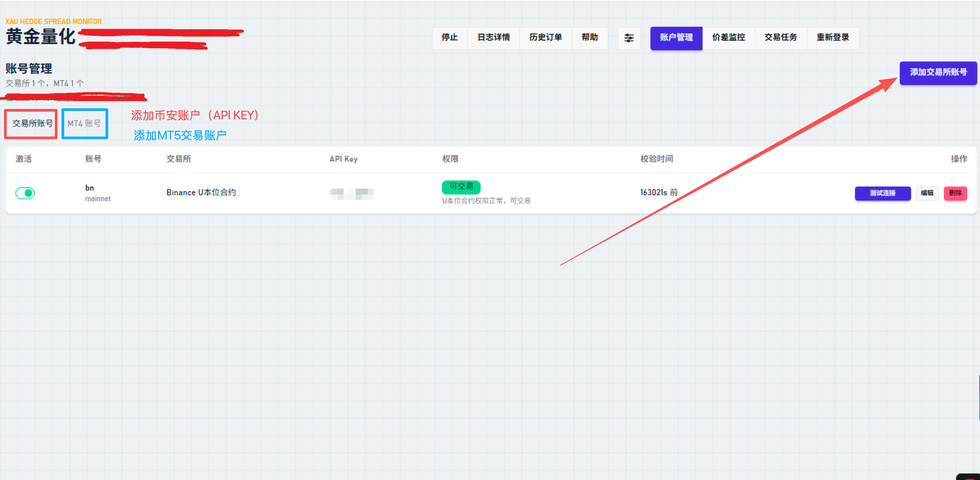Switch to 账户管理 tab
Image resolution: width=980 pixels, height=480 pixels.
(x=677, y=38)
